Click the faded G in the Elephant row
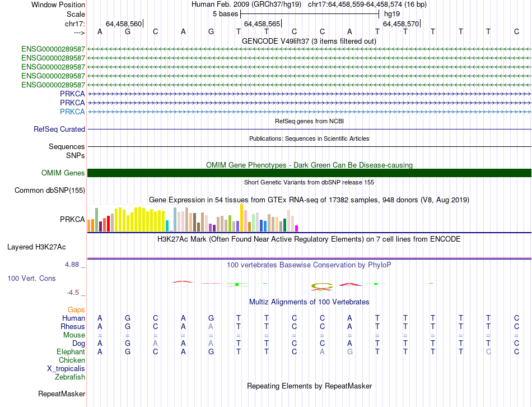 point(350,352)
